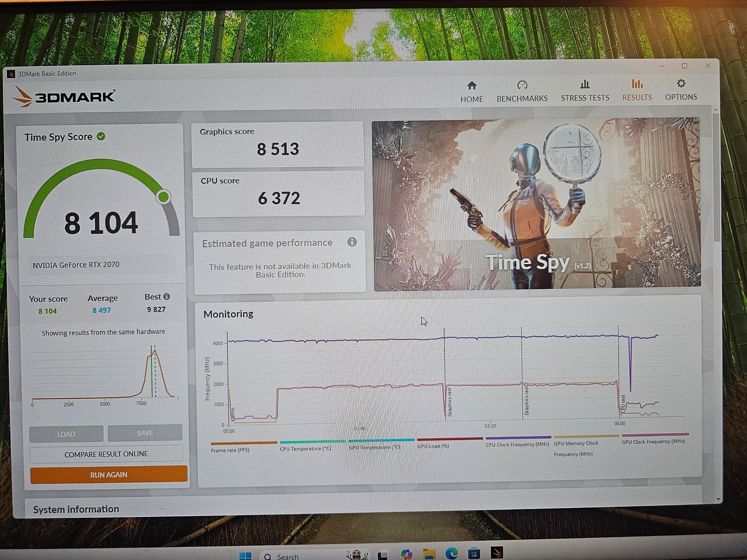Click the Average score 8 497
Screen dimensions: 747x560
pos(101,310)
